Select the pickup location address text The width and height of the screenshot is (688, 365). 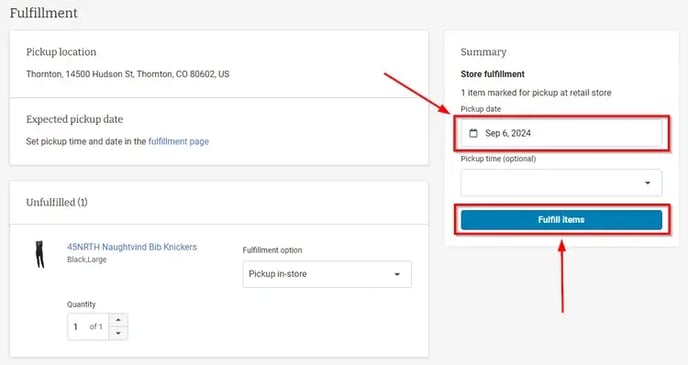[128, 74]
